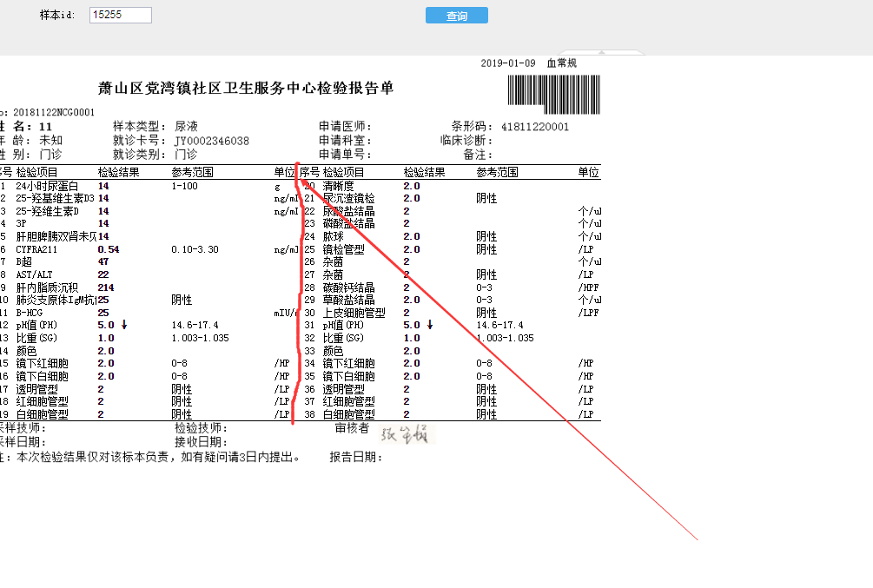873x588 pixels.
Task: Click the test item 清晰度
Action: click(x=338, y=186)
